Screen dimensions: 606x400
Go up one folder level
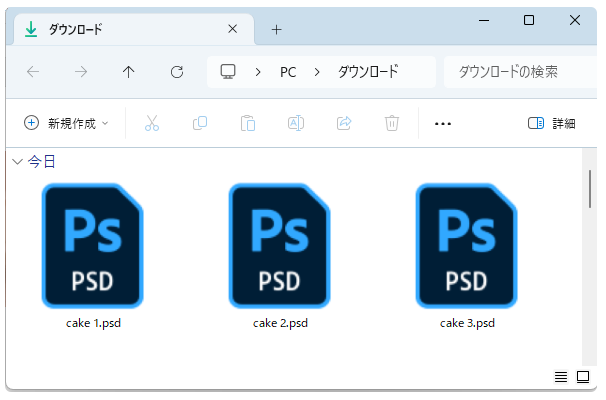(129, 72)
